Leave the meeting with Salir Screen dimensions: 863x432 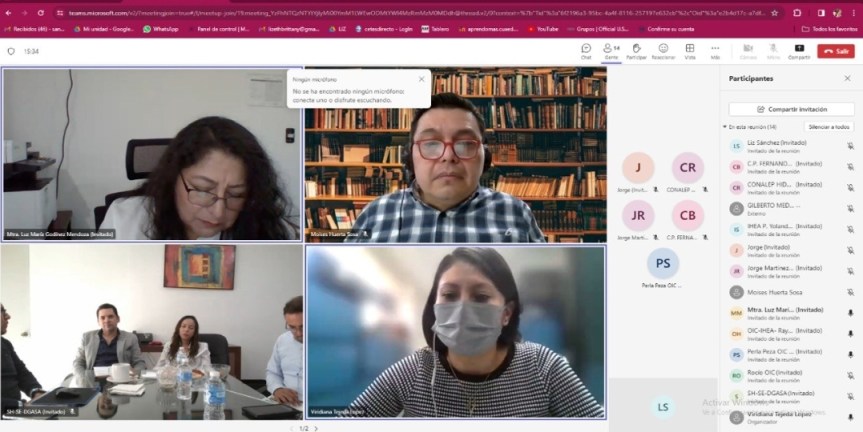(x=836, y=51)
